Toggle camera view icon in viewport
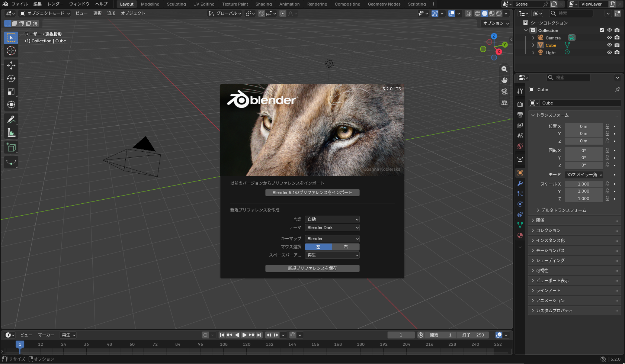625x364 pixels. 504,91
